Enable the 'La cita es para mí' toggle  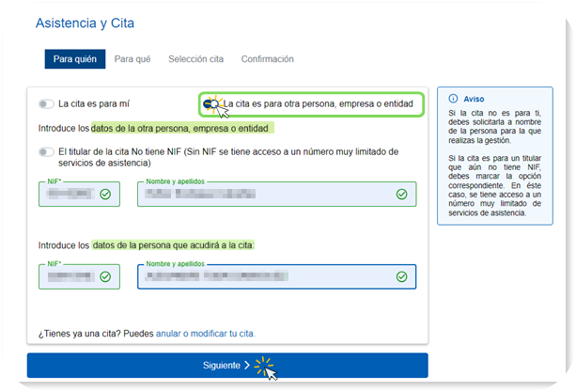click(46, 104)
